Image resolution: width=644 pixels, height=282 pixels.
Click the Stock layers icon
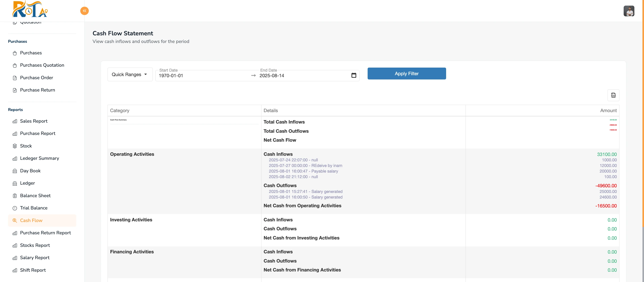tap(15, 146)
